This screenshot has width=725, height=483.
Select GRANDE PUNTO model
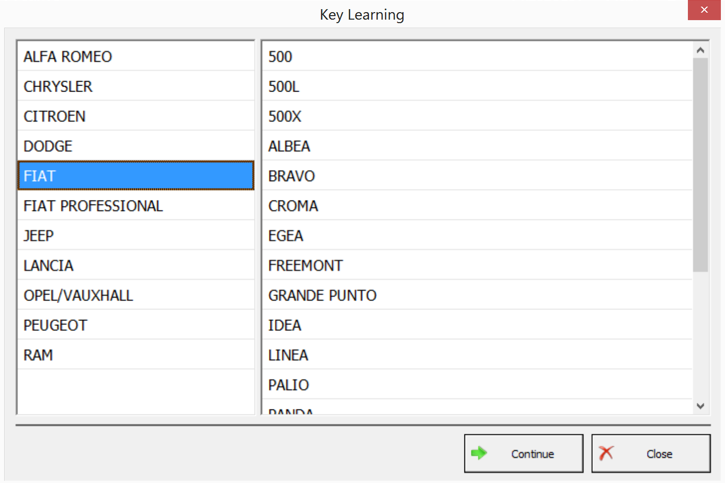click(x=477, y=295)
